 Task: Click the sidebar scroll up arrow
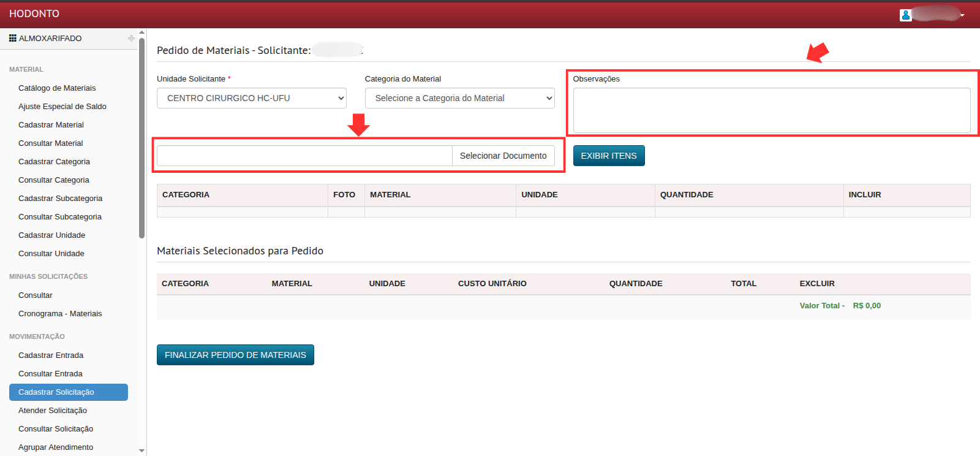click(142, 32)
